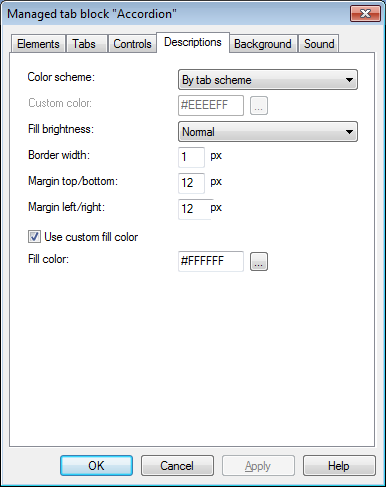Open Help for this dialog
The image size is (386, 487).
339,466
